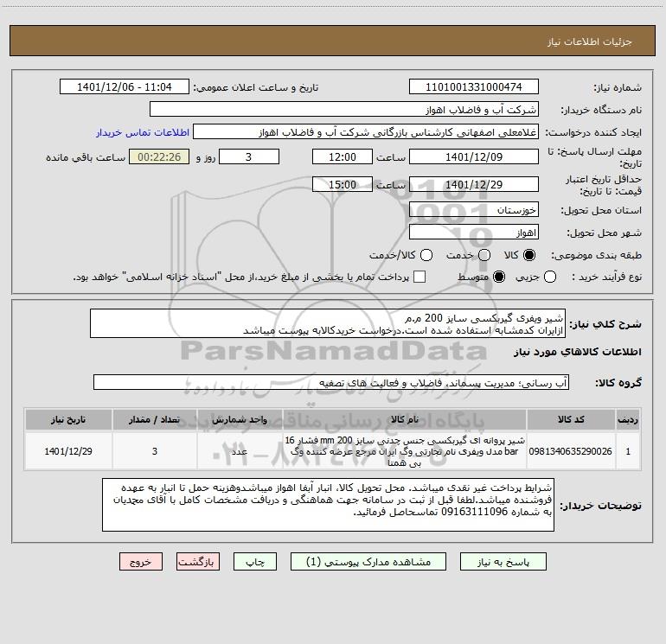This screenshot has width=666, height=644.
Task: Click the نام کالا column header
Action: [405, 419]
